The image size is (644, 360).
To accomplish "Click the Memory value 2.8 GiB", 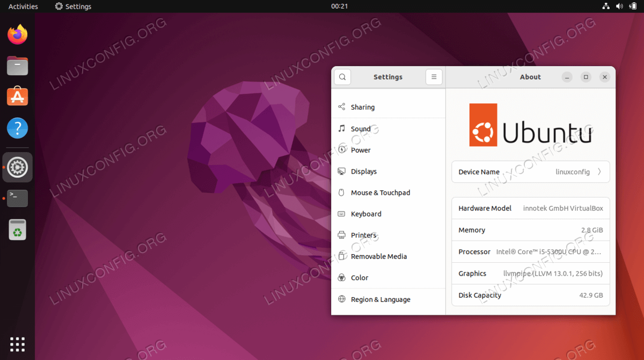I will click(592, 230).
